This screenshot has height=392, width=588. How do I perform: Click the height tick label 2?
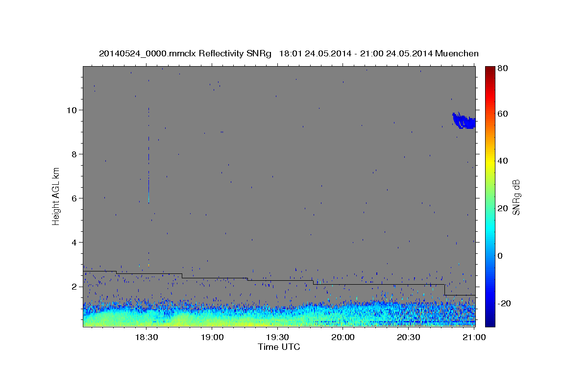pos(75,286)
